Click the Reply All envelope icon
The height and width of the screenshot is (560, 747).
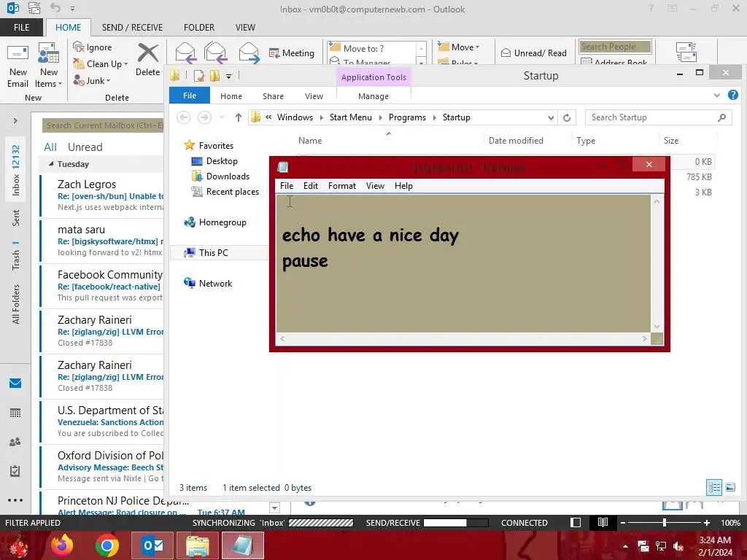pos(215,52)
